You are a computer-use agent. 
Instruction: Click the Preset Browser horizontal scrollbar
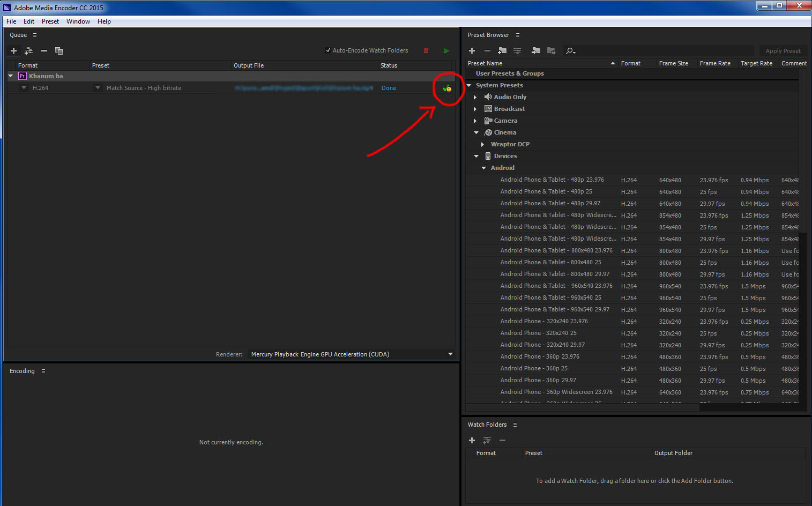[582, 407]
